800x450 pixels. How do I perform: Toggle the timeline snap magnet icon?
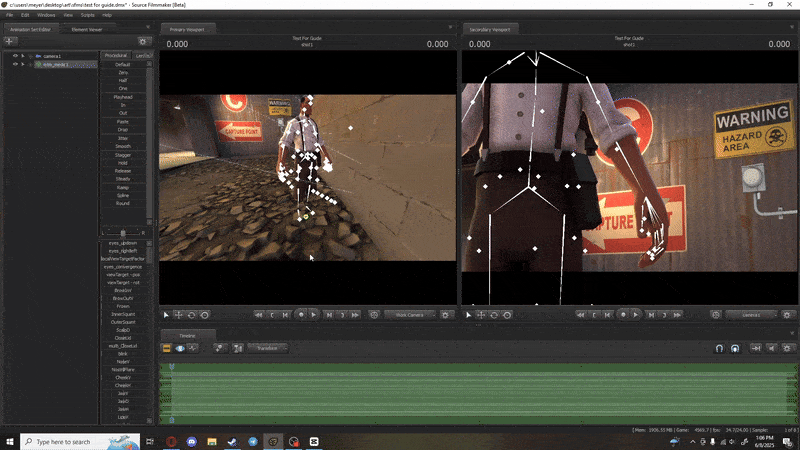[x=718, y=348]
